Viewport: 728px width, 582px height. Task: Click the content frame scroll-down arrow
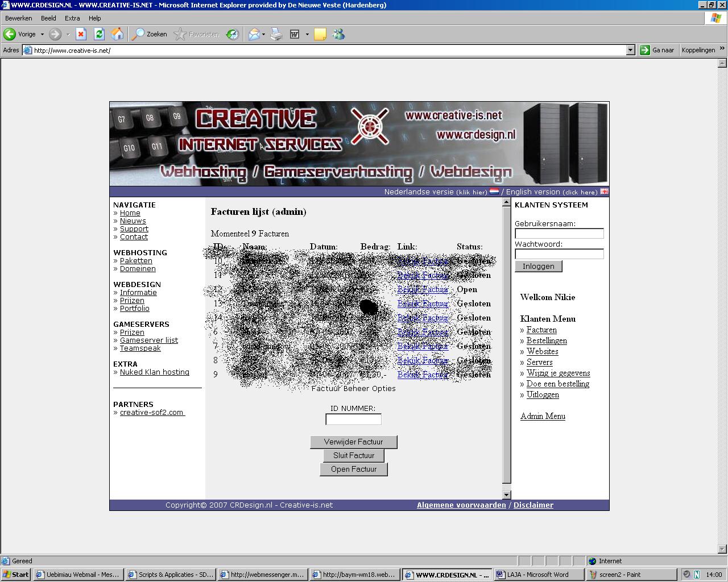(507, 494)
